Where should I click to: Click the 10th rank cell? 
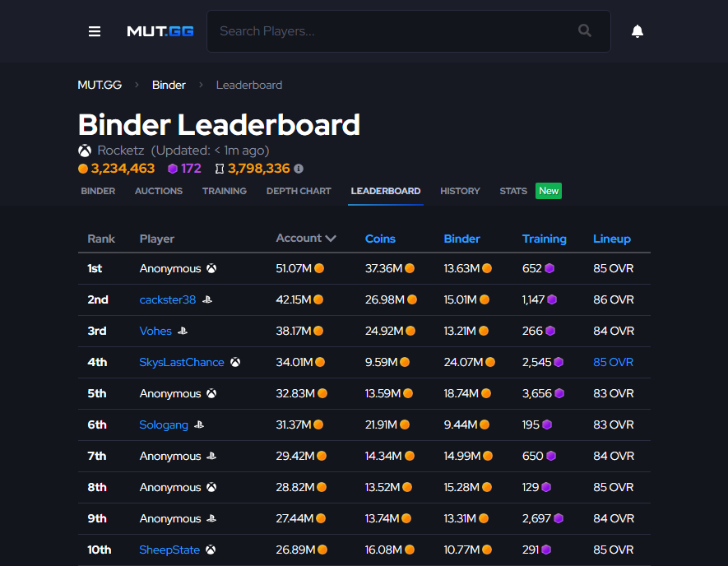click(x=100, y=550)
